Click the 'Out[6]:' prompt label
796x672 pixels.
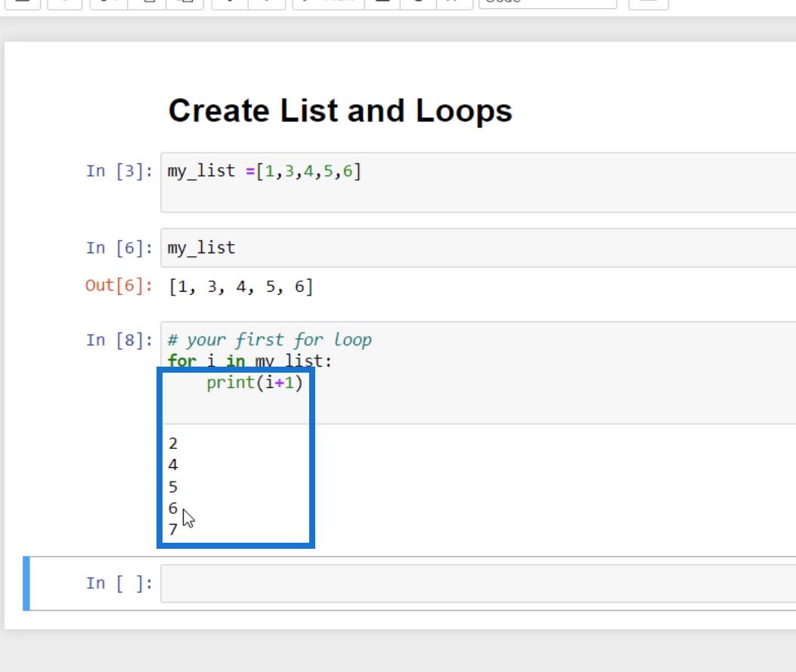(x=119, y=285)
